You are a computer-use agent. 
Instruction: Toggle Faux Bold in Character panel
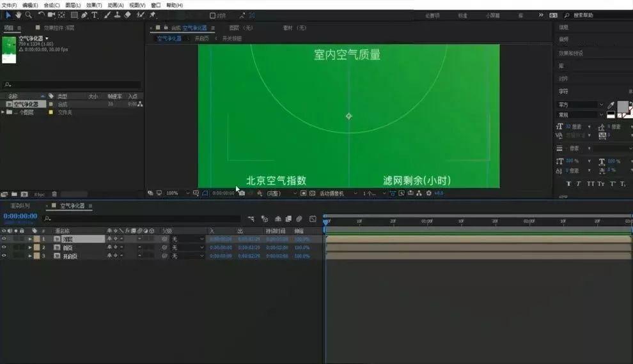568,183
